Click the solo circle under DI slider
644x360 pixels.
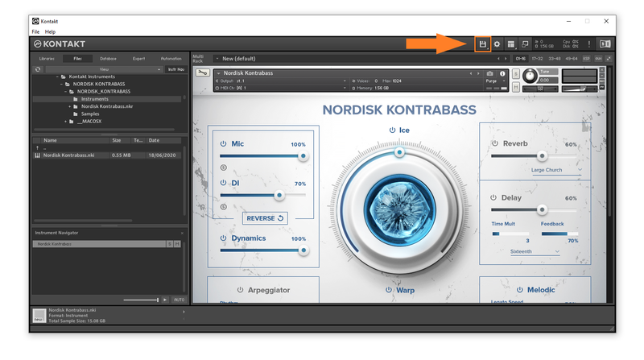[224, 207]
